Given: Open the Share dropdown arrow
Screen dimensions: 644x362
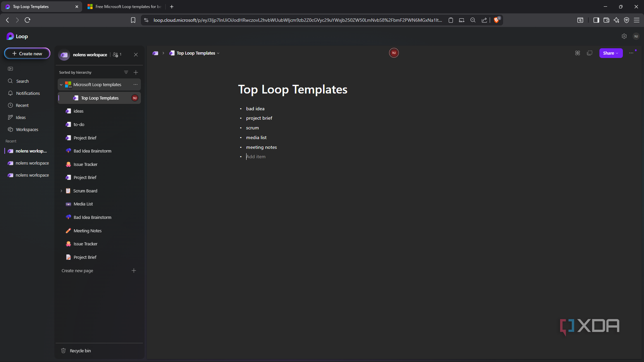Looking at the screenshot, I should tap(617, 53).
